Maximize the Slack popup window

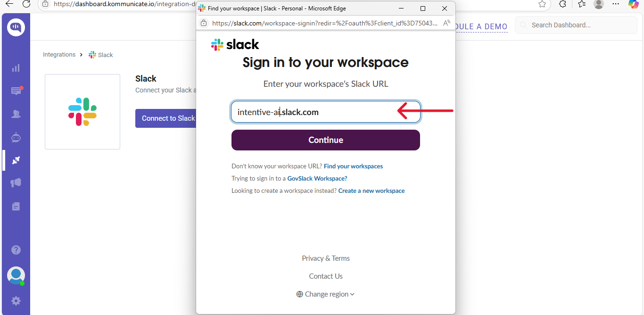coord(423,8)
